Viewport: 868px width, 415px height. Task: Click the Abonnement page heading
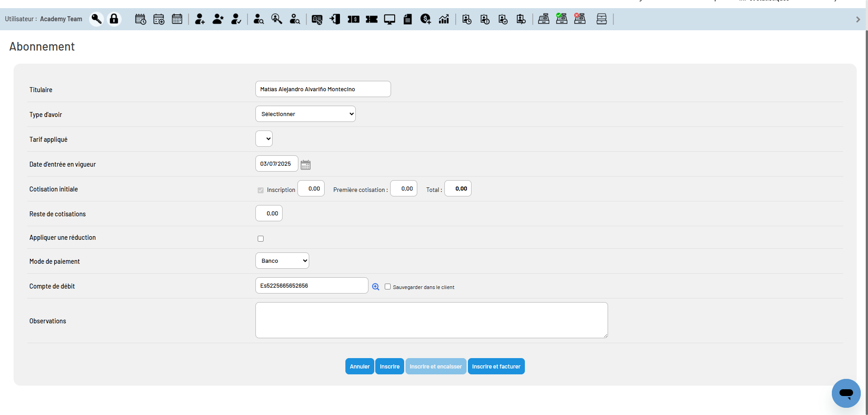tap(42, 47)
